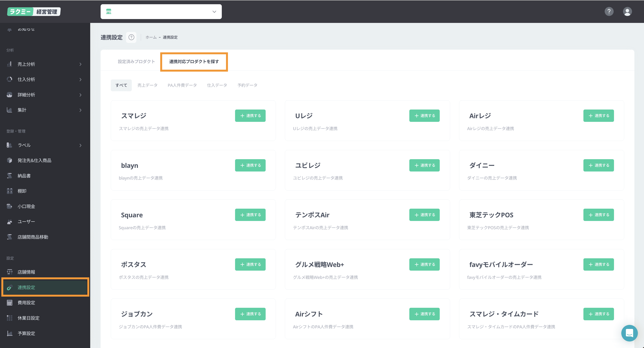This screenshot has width=644, height=348.
Task: Open the user account avatar icon
Action: [x=627, y=12]
